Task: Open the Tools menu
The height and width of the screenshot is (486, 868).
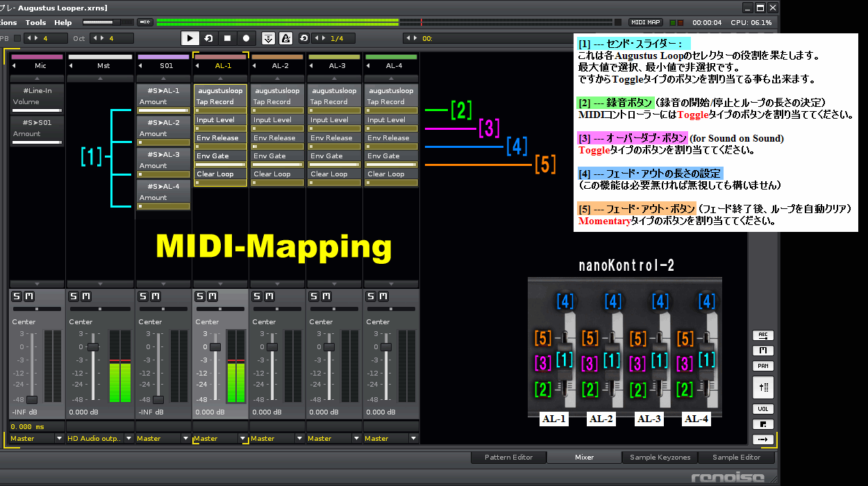Action: (x=36, y=22)
